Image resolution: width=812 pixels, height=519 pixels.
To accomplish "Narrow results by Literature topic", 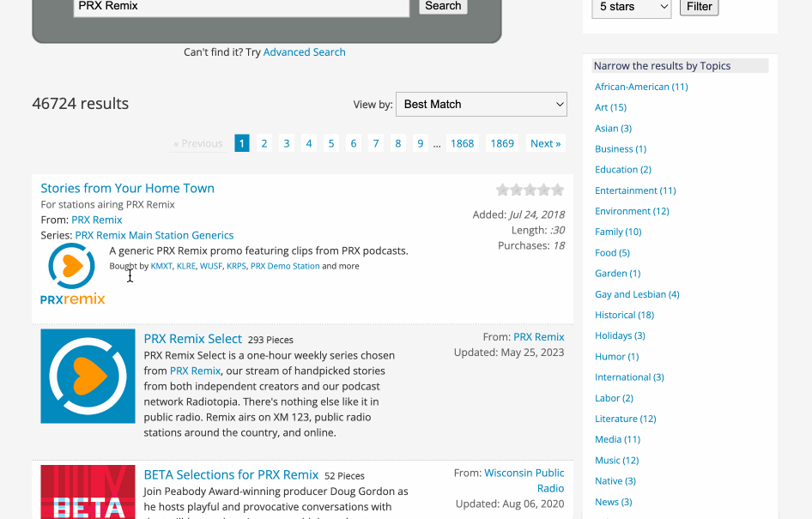I will coord(625,419).
